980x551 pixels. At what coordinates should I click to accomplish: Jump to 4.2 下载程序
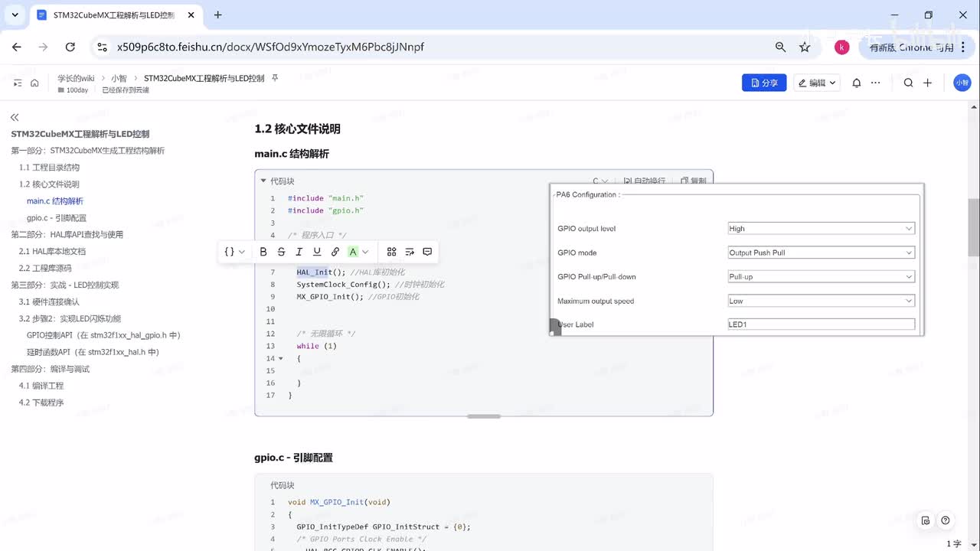point(41,403)
